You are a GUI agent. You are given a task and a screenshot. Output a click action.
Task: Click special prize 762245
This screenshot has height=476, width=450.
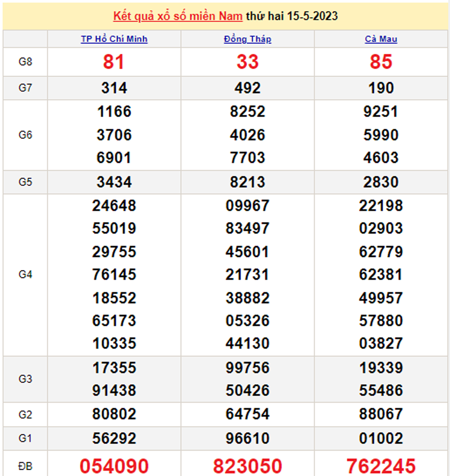click(x=381, y=466)
